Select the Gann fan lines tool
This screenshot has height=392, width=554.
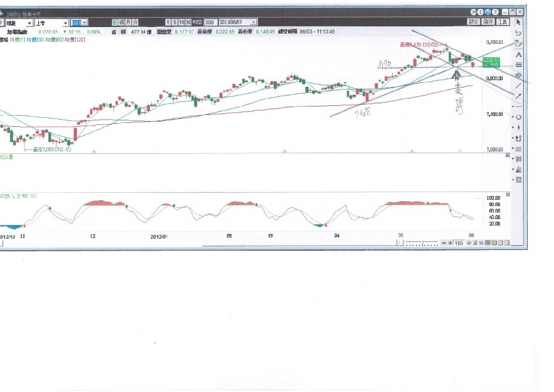518,170
